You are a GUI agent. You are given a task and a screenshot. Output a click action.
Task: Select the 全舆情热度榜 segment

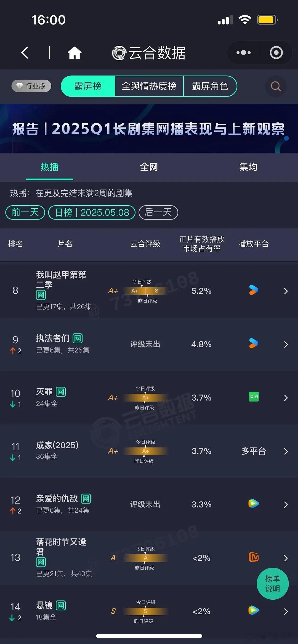click(x=149, y=86)
